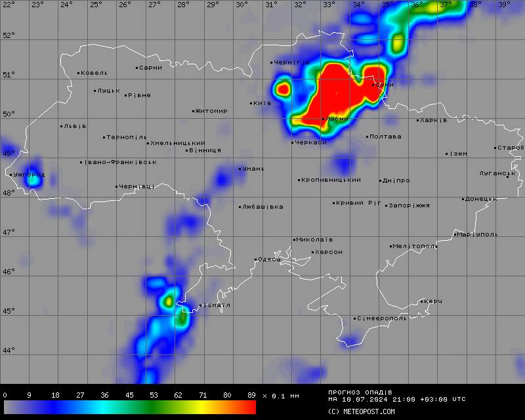Click red end of precipitation color scale
The image size is (525, 420).
[248, 408]
